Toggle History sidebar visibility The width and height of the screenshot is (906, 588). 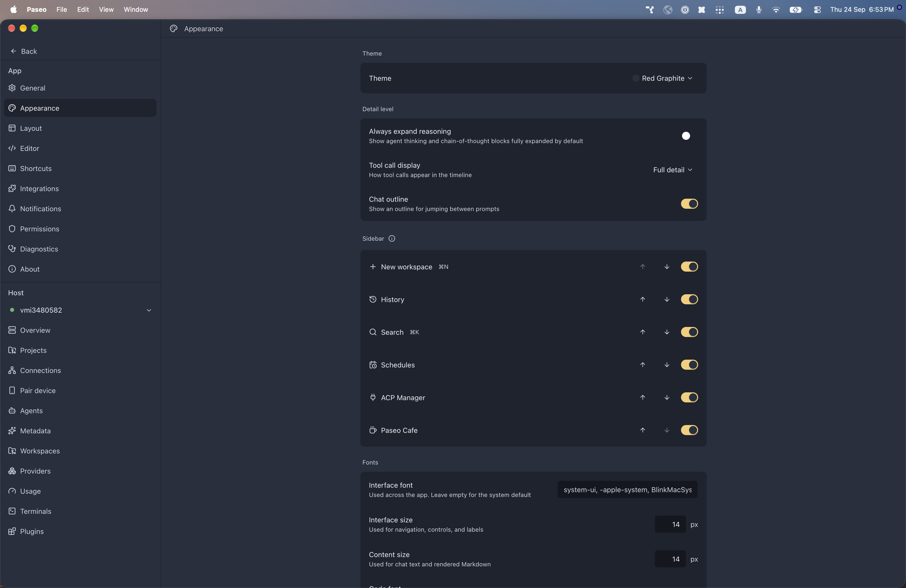click(x=689, y=299)
